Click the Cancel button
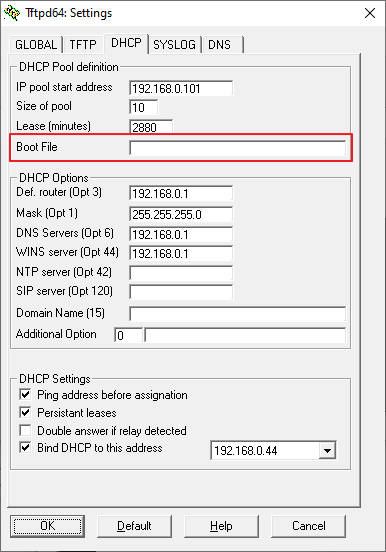The height and width of the screenshot is (552, 386). [309, 526]
